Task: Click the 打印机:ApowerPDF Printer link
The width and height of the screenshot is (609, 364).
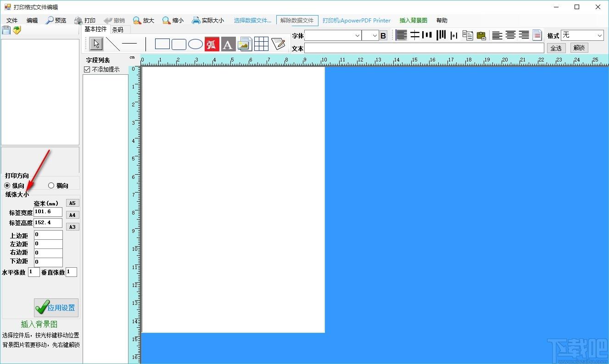Action: (x=357, y=20)
